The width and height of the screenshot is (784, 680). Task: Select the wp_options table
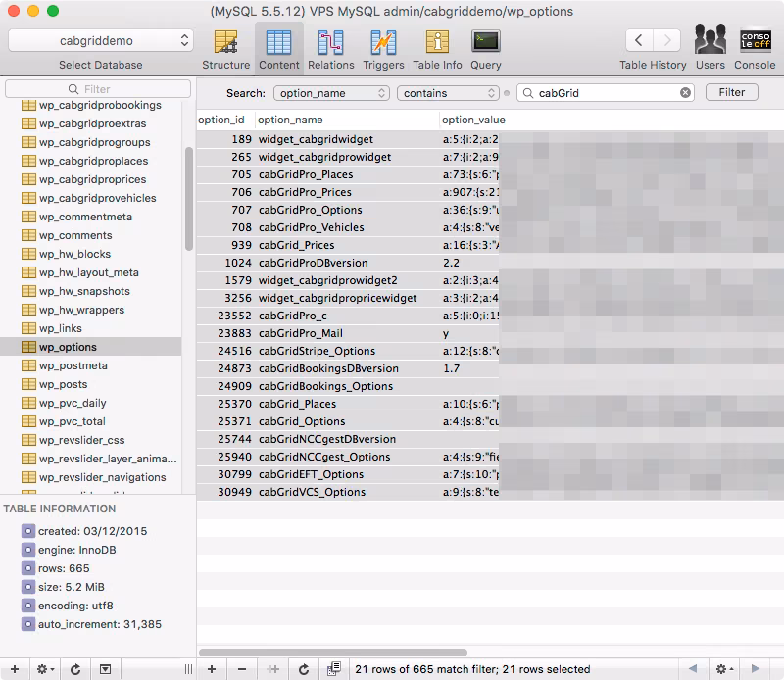90,347
